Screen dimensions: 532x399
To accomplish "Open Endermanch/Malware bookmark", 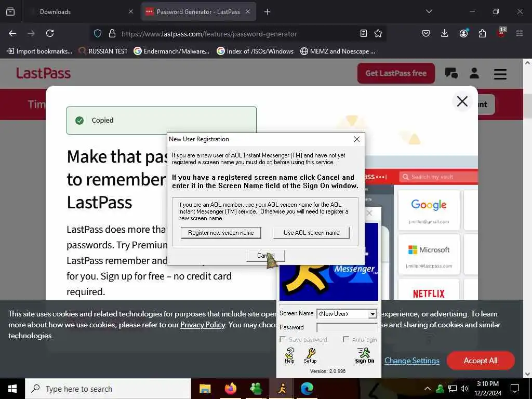I will [x=171, y=51].
